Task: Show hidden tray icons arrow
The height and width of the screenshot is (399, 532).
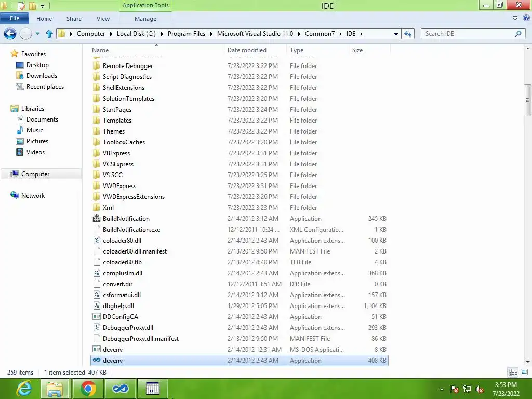Action: [x=442, y=389]
